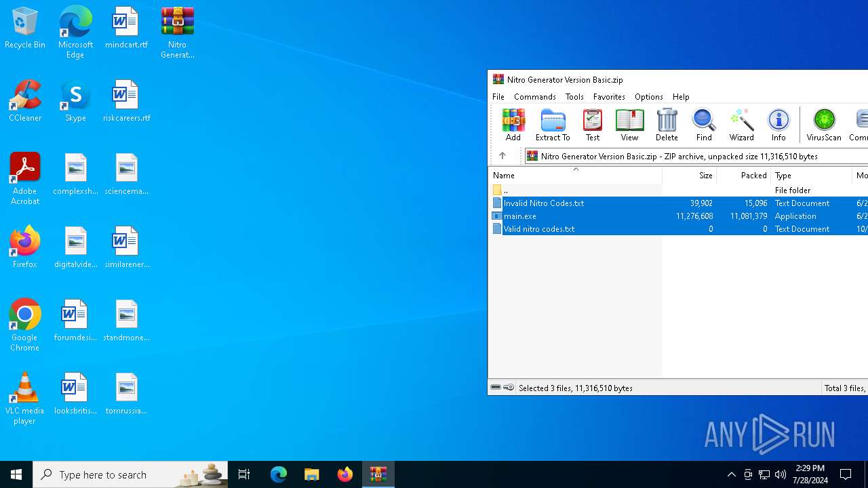Show hidden system tray icons

click(x=732, y=474)
